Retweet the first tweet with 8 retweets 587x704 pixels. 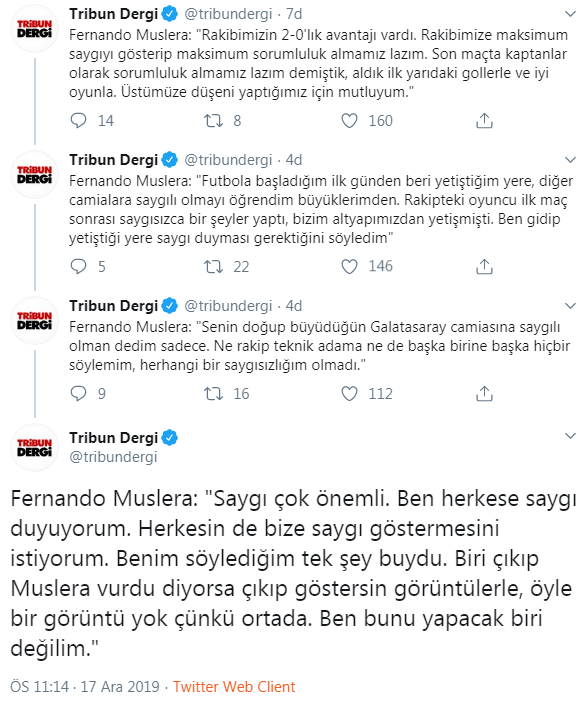tap(213, 120)
